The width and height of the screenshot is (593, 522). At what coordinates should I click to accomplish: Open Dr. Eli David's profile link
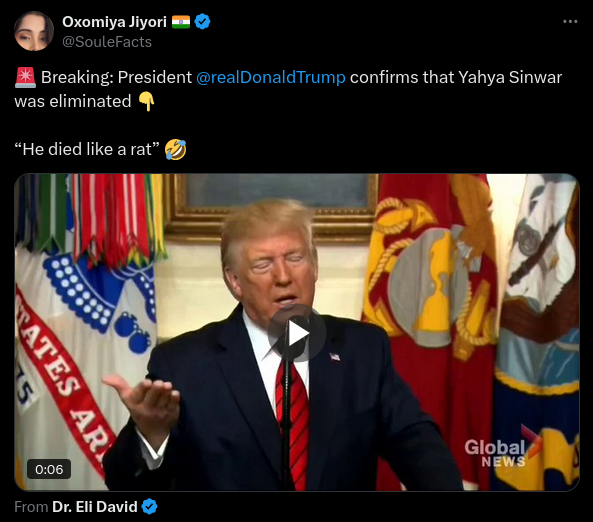pyautogui.click(x=95, y=507)
